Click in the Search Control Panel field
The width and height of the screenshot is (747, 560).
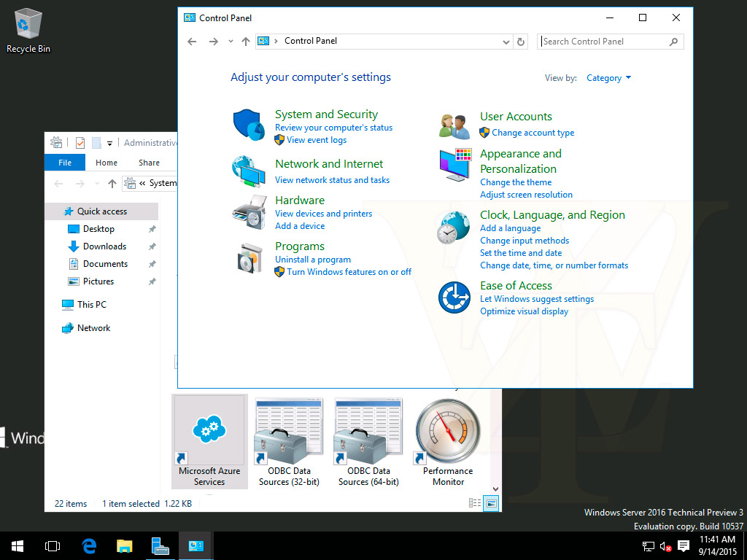click(602, 42)
